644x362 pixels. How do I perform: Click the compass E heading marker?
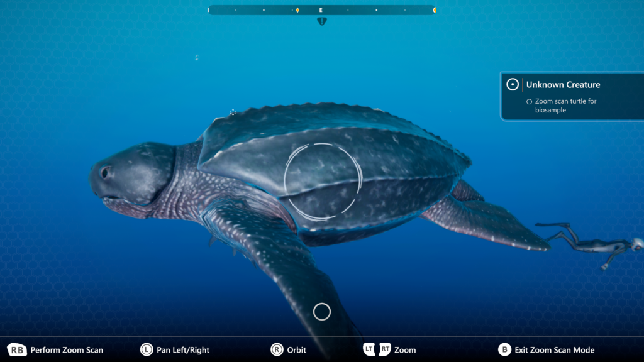coord(321,10)
